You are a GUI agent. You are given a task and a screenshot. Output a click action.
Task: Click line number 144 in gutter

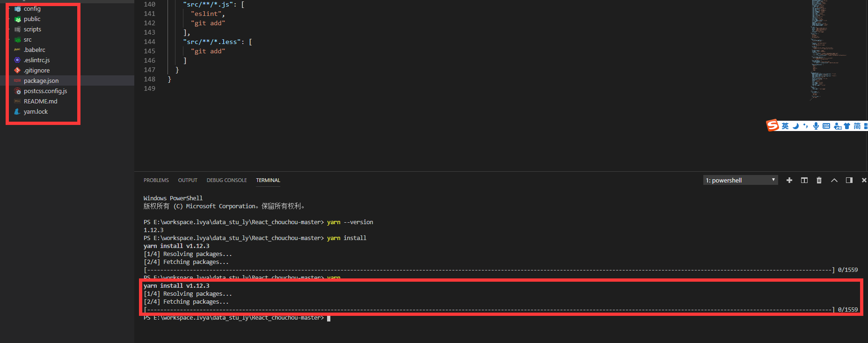[x=149, y=42]
